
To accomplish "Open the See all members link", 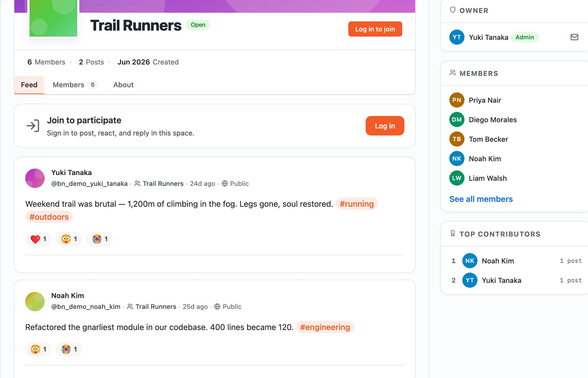I will (x=481, y=199).
